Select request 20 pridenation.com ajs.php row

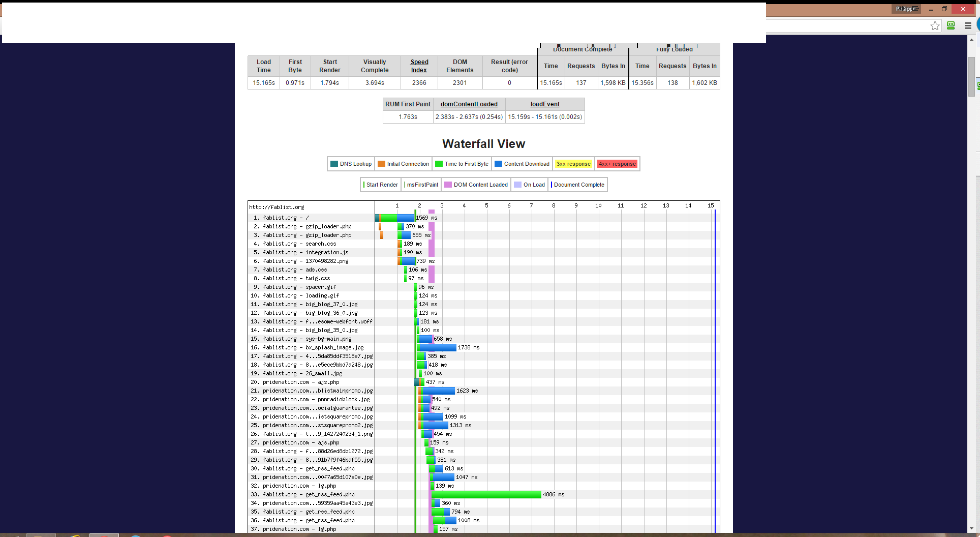click(x=300, y=382)
